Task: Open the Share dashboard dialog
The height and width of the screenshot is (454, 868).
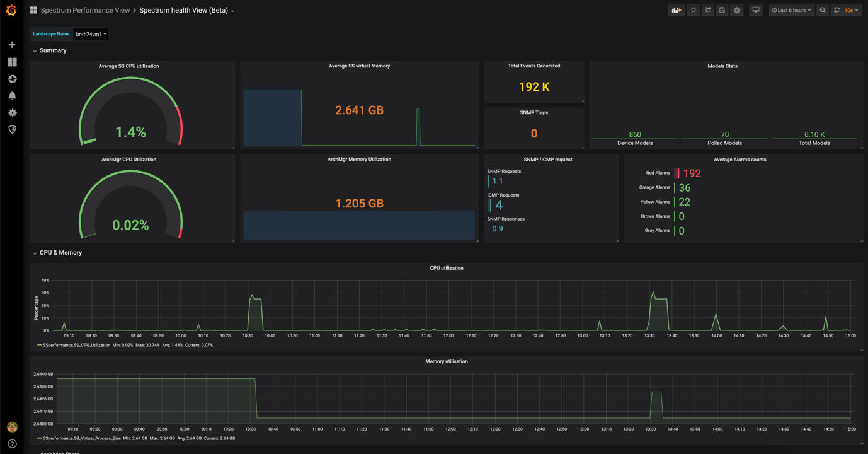Action: point(708,10)
